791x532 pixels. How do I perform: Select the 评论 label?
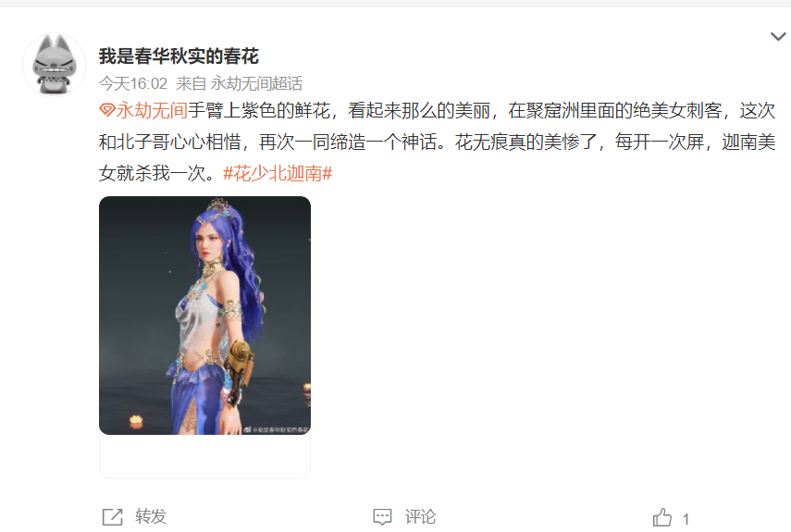[420, 516]
